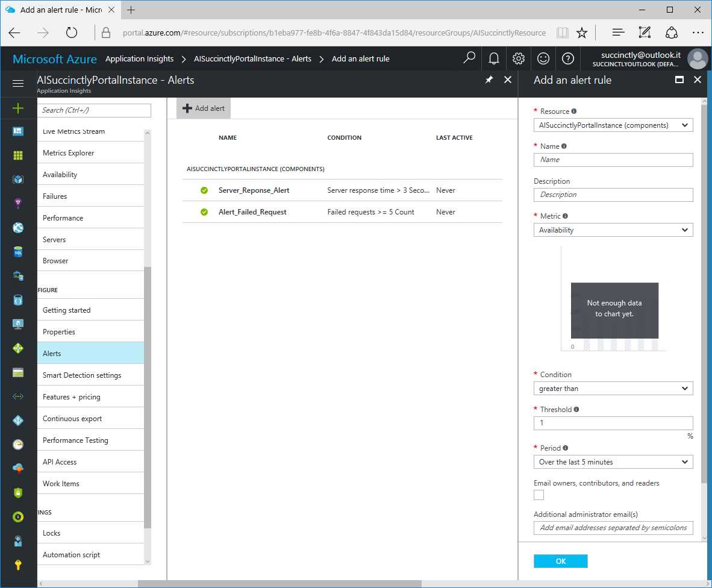Screen dimensions: 712x588
Task: Toggle Email owners, contributors, and readers checkbox
Action: 539,495
